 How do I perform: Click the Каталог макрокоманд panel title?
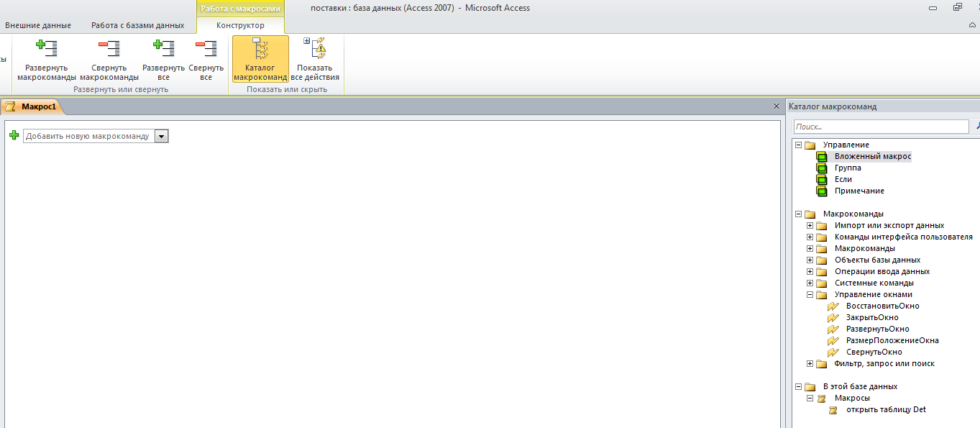(833, 106)
